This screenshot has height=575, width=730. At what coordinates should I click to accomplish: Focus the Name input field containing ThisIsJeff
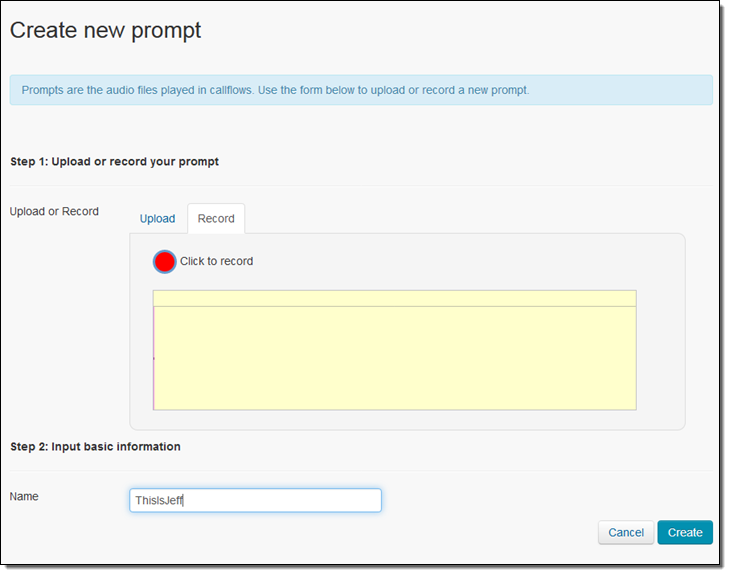tap(255, 501)
